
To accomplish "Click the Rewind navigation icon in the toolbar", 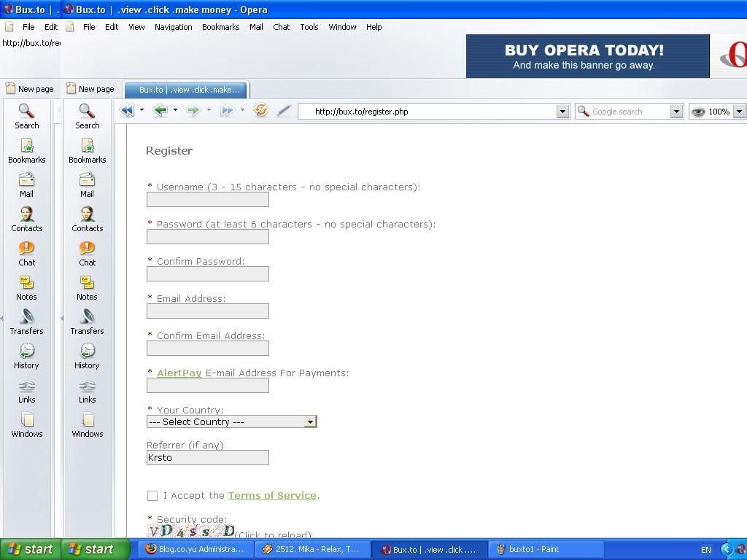I will [127, 111].
